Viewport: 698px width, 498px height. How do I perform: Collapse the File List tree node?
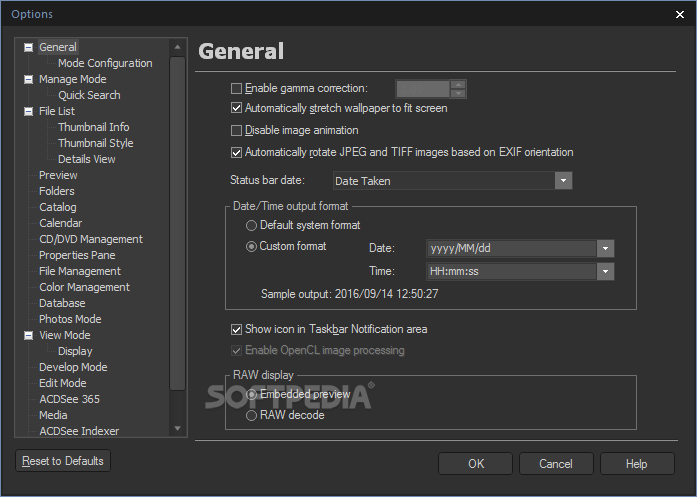[x=28, y=111]
